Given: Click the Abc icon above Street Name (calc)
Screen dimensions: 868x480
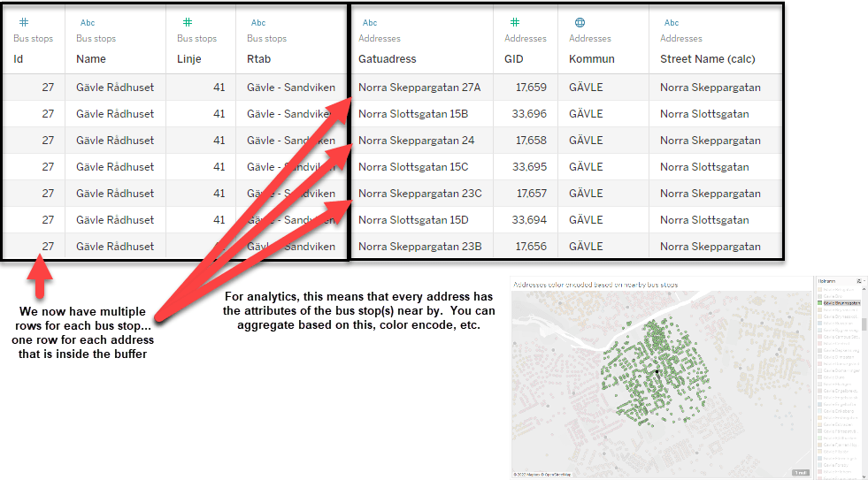Looking at the screenshot, I should (672, 23).
